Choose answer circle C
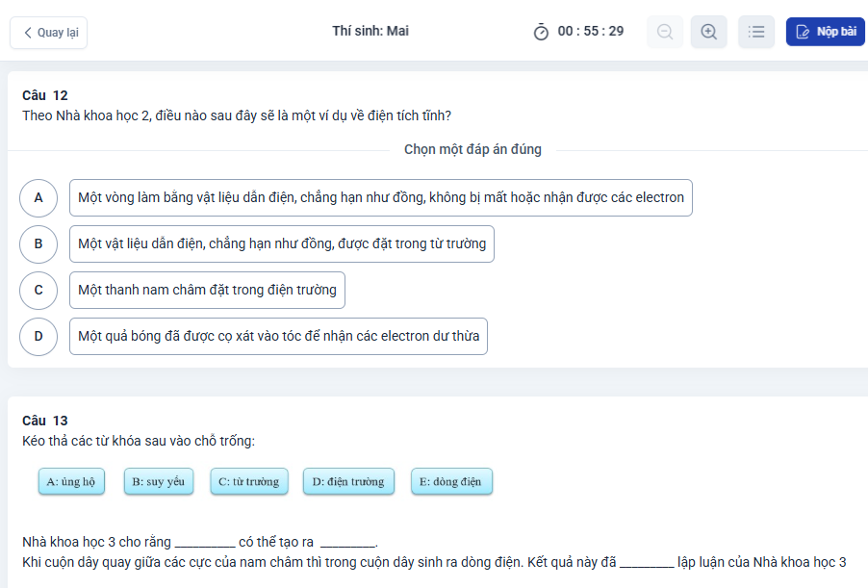The width and height of the screenshot is (868, 588). point(38,290)
